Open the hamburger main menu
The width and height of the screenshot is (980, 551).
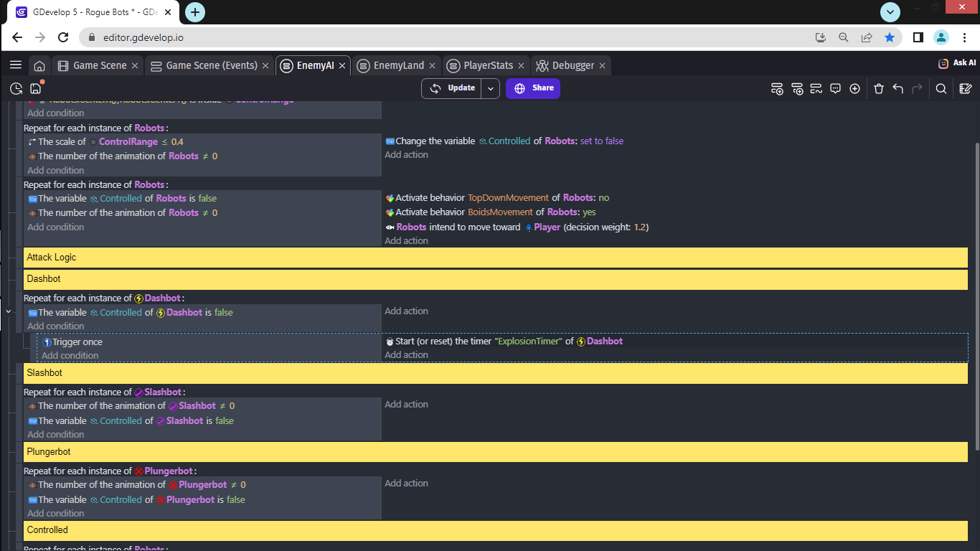click(x=15, y=65)
